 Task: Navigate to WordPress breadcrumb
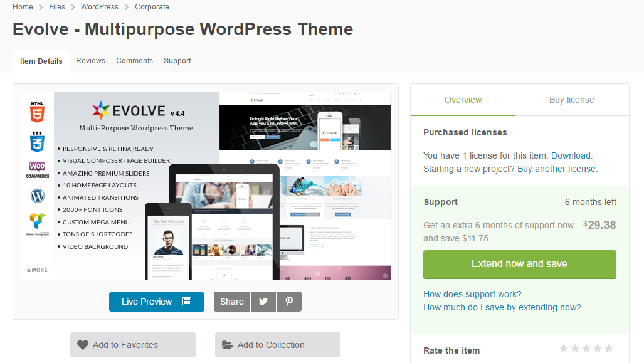(100, 6)
